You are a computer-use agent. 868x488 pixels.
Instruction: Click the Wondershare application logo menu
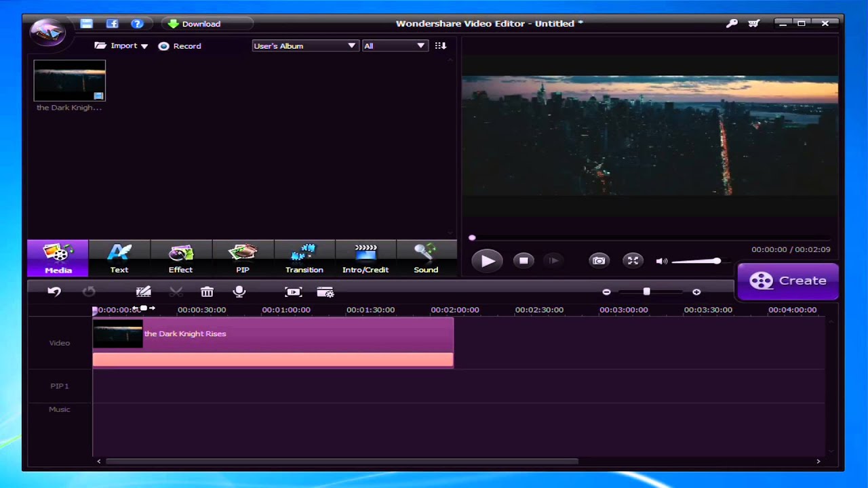(x=47, y=31)
